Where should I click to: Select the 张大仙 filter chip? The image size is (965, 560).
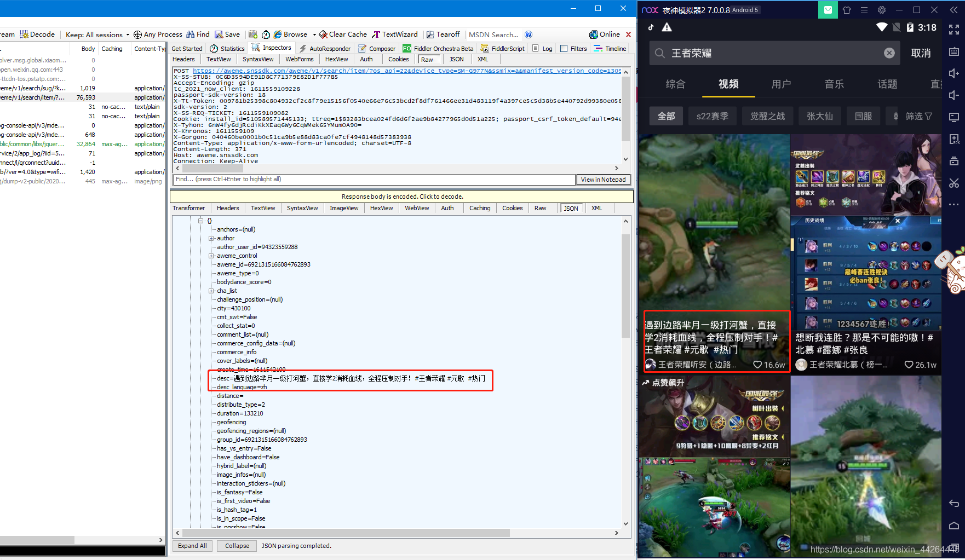(x=819, y=116)
